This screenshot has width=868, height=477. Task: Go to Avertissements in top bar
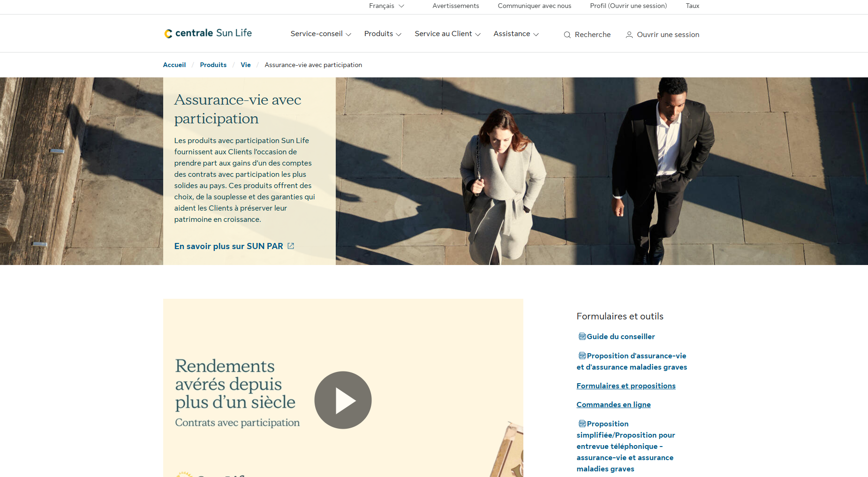455,6
